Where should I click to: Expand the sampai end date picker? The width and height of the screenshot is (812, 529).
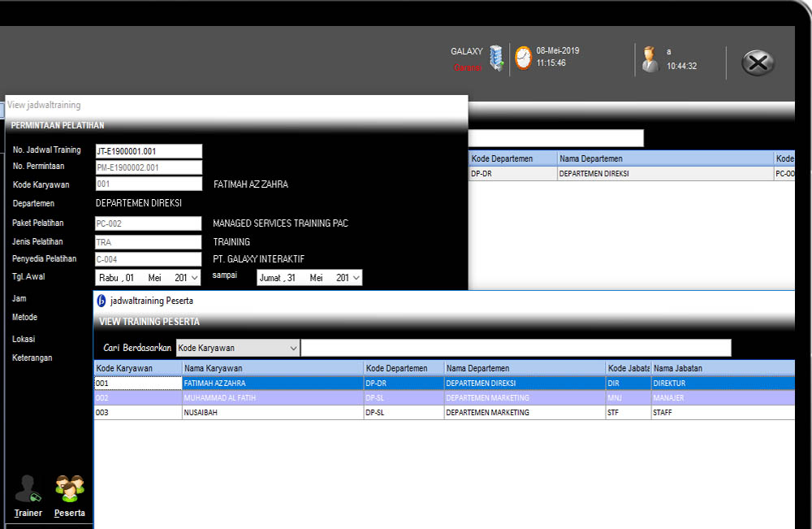tap(356, 278)
